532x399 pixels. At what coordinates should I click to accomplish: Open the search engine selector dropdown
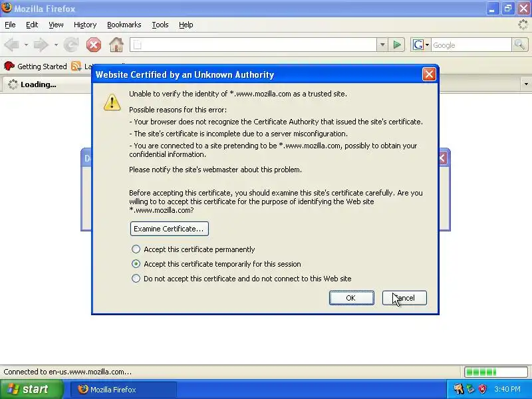[427, 45]
